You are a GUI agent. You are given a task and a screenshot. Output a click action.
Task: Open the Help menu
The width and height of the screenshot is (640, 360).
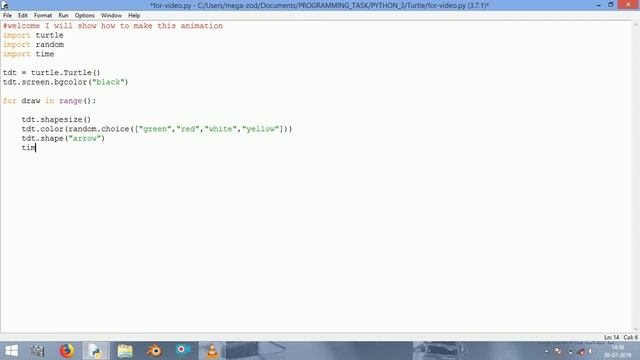[x=134, y=16]
